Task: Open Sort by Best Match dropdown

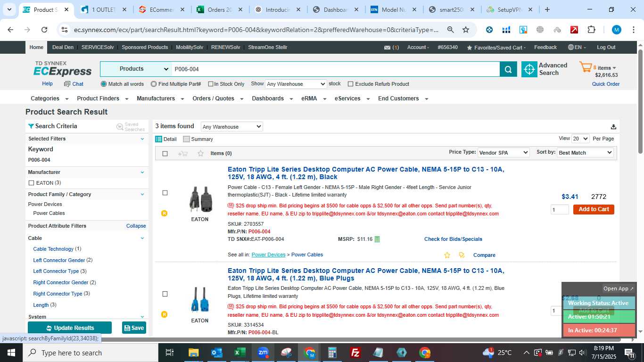Action: click(585, 153)
